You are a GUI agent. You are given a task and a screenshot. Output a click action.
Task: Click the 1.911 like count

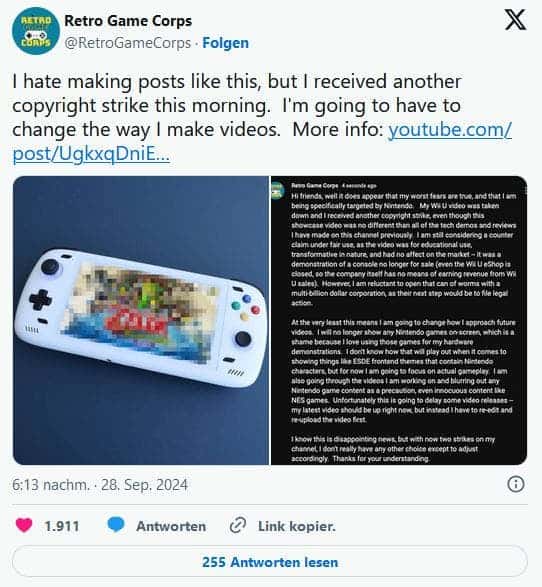click(62, 526)
